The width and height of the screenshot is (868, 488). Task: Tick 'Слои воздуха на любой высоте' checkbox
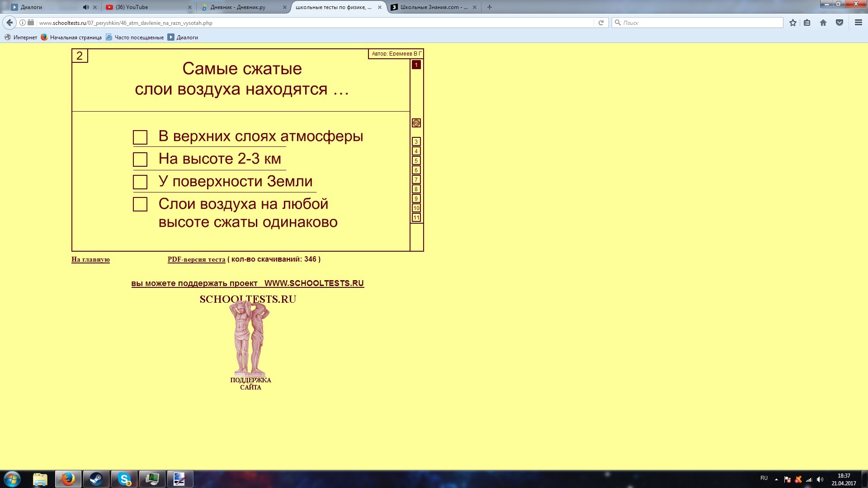[x=140, y=204]
